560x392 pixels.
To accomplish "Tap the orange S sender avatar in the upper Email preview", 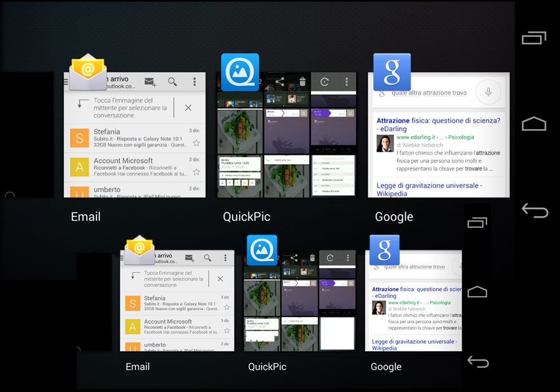I will click(80, 138).
